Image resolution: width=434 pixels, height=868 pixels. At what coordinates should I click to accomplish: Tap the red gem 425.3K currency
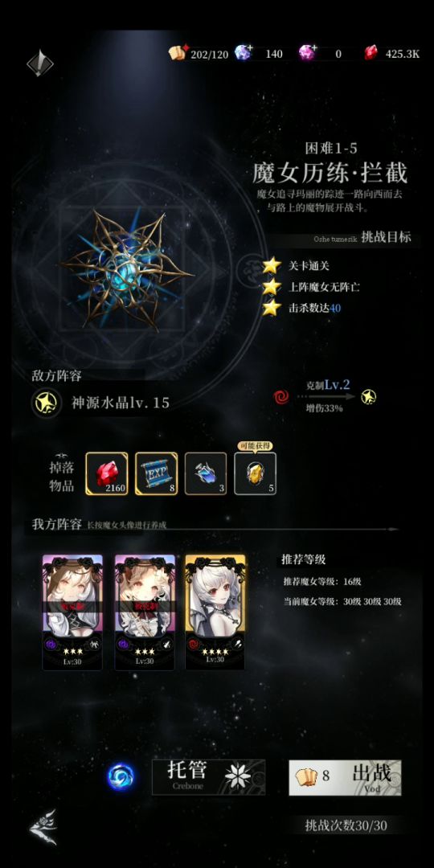pos(392,54)
